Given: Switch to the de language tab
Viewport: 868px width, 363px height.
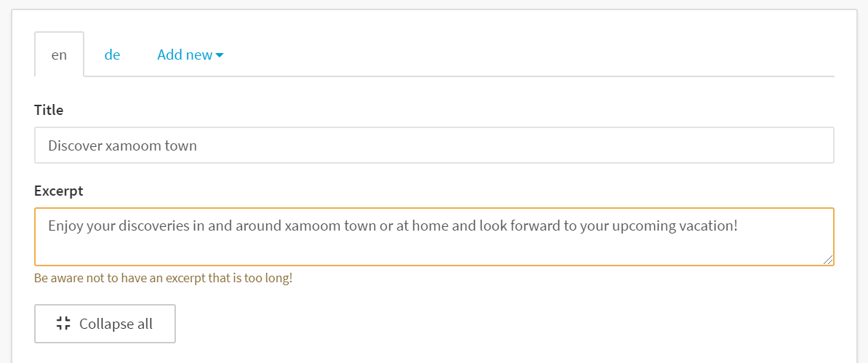Looking at the screenshot, I should [x=113, y=55].
